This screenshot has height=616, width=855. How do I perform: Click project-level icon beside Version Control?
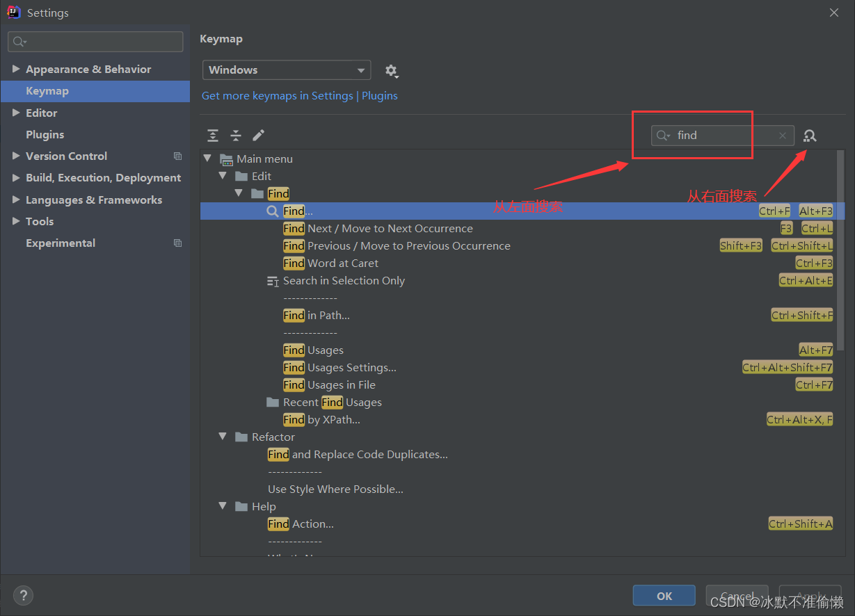tap(177, 156)
